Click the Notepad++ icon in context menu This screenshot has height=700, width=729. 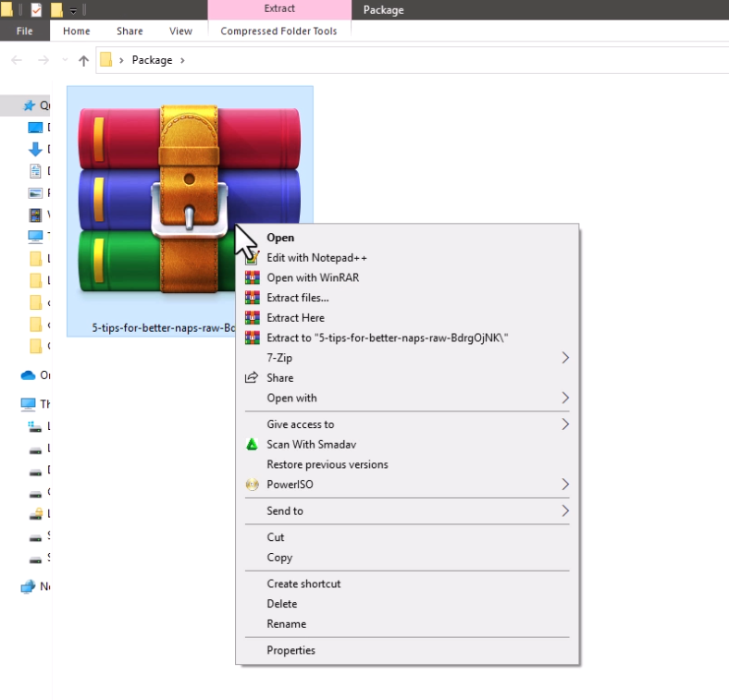252,258
